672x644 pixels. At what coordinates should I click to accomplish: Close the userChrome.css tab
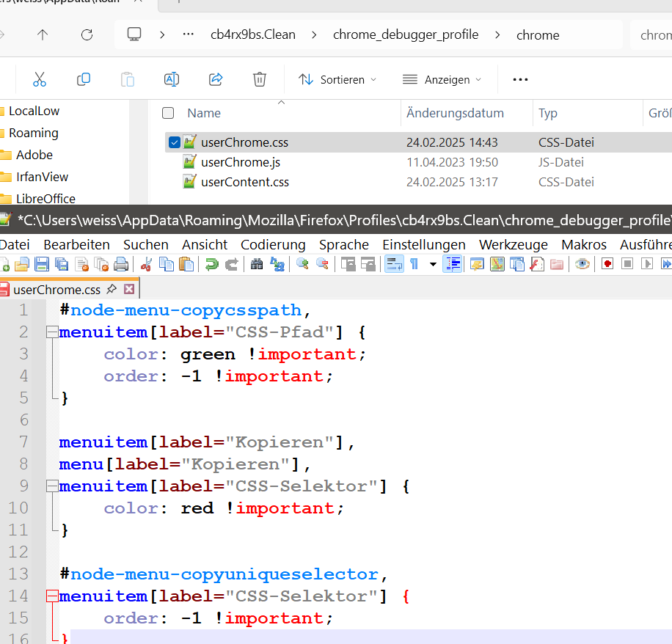[129, 289]
